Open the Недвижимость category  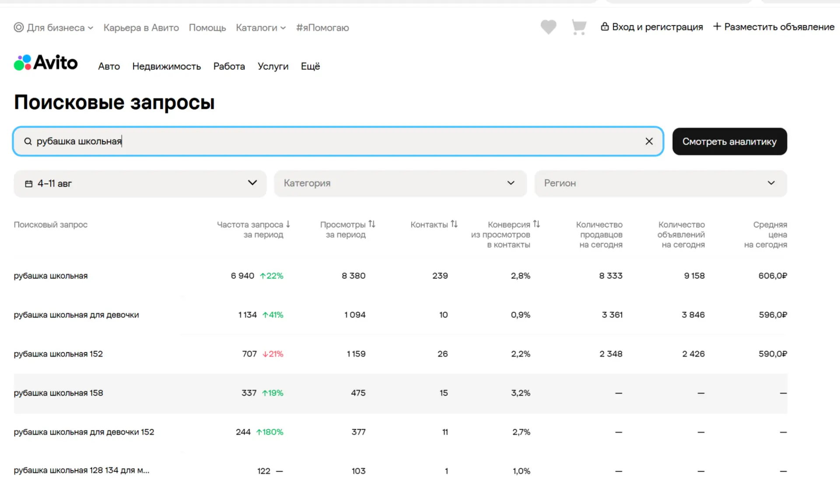(x=167, y=66)
